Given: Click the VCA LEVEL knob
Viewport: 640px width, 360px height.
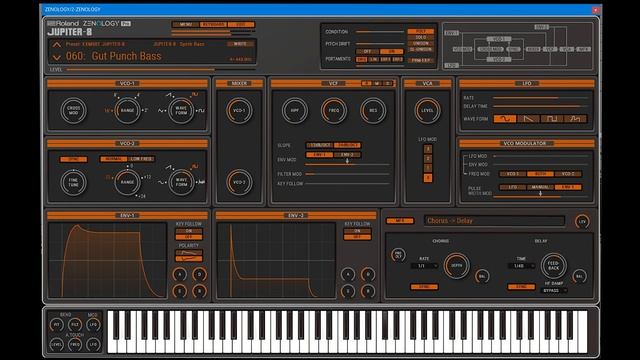Looking at the screenshot, I should [x=427, y=110].
